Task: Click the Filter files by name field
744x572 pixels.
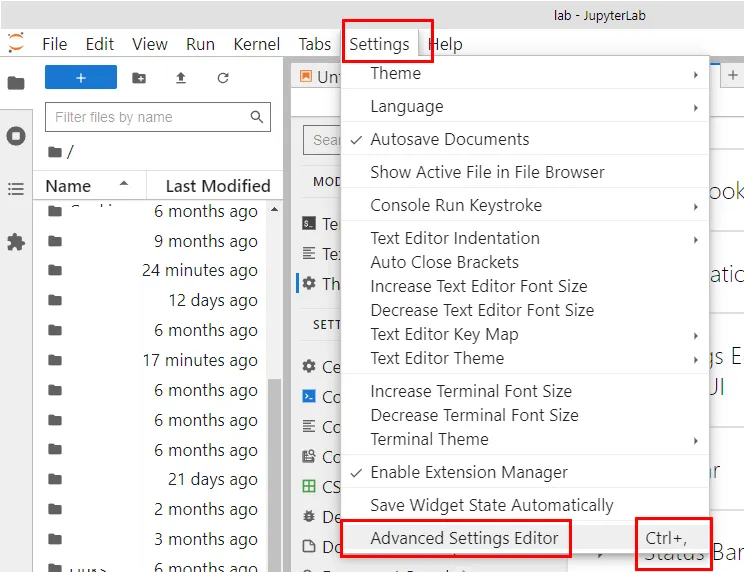Action: tap(148, 117)
